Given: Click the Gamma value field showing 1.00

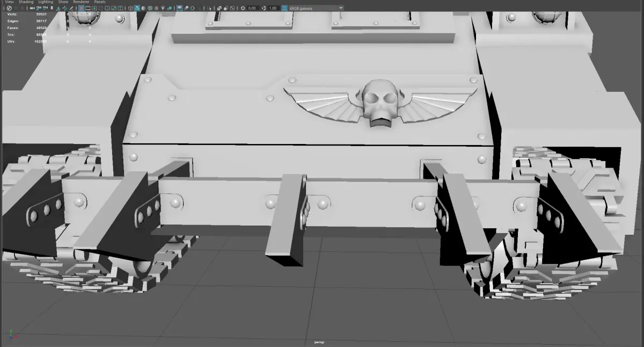Looking at the screenshot, I should [273, 8].
